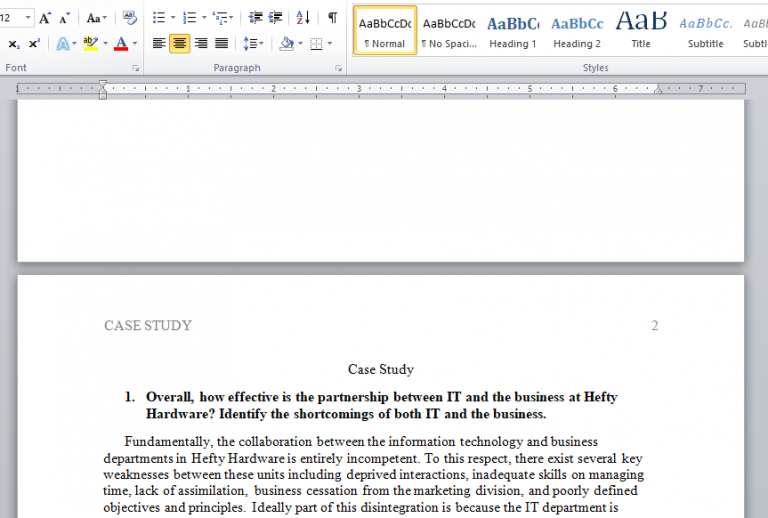768x518 pixels.
Task: Apply subscript formatting
Action: click(x=14, y=44)
